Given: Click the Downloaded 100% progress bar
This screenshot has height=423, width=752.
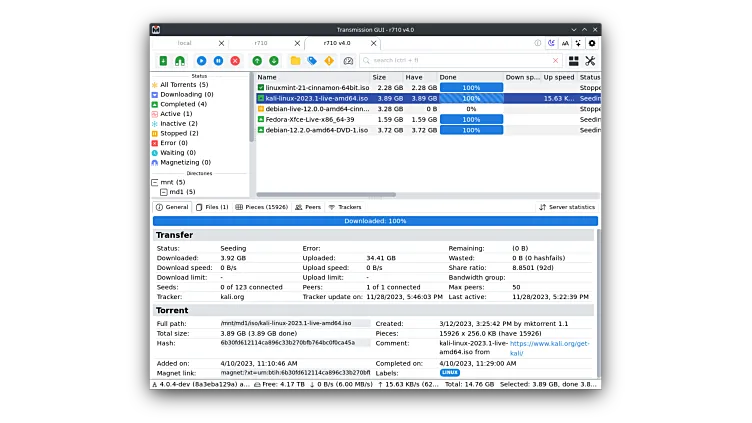Looking at the screenshot, I should [375, 221].
